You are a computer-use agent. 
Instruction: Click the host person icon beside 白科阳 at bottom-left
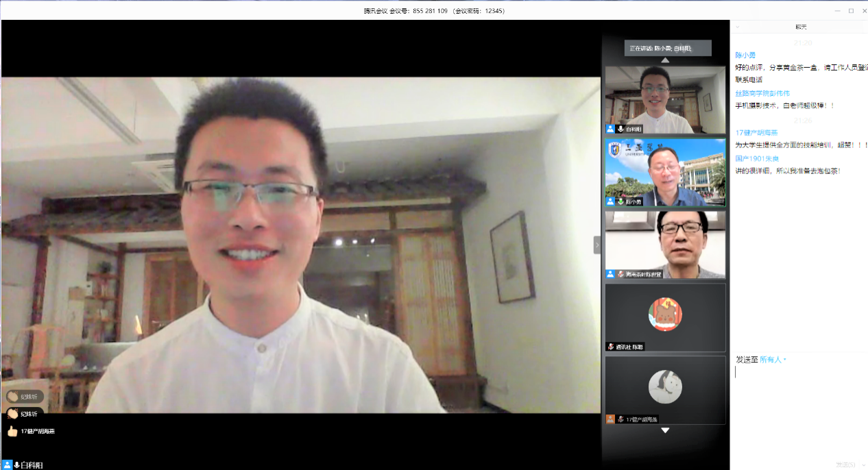7,465
